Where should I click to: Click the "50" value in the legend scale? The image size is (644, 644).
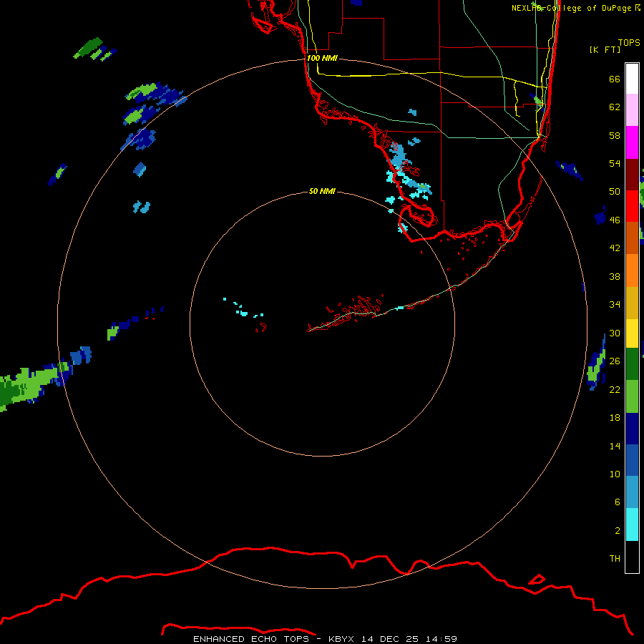click(615, 191)
